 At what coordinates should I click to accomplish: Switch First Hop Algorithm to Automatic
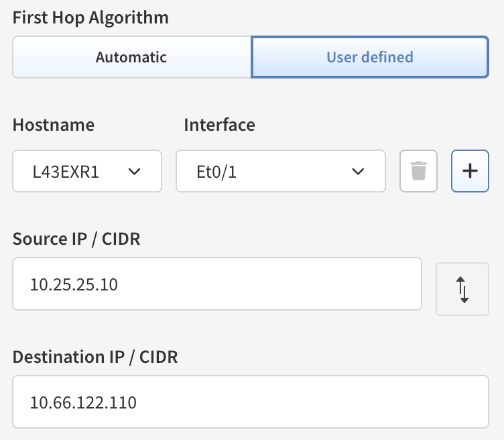coord(131,57)
